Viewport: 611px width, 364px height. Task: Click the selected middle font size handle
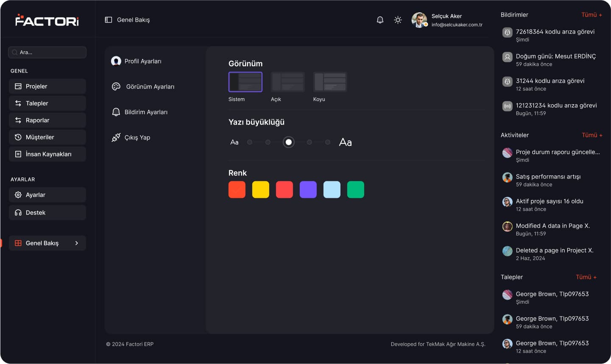point(289,142)
